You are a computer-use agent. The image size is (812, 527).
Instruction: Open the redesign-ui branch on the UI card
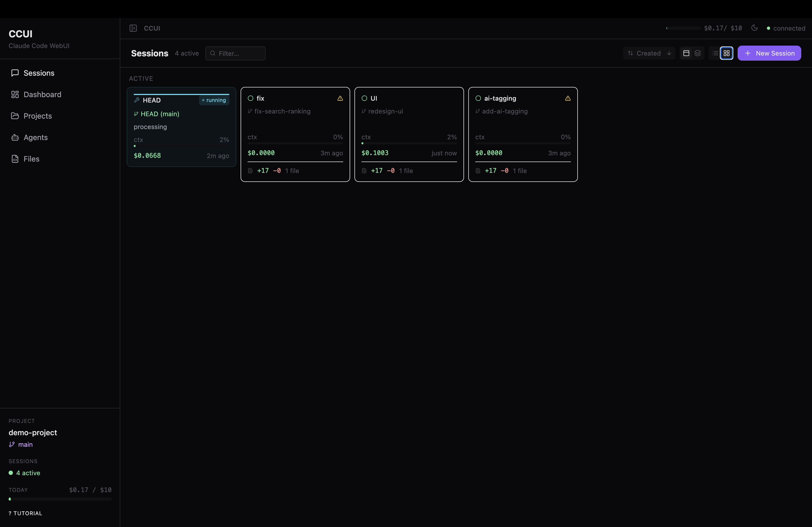point(386,111)
